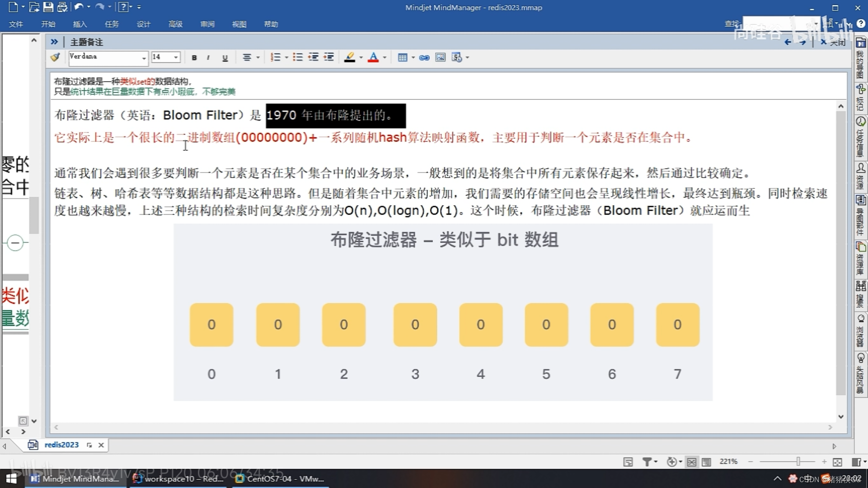The image size is (868, 488).
Task: Go to the previous topic note arrow
Action: point(788,42)
